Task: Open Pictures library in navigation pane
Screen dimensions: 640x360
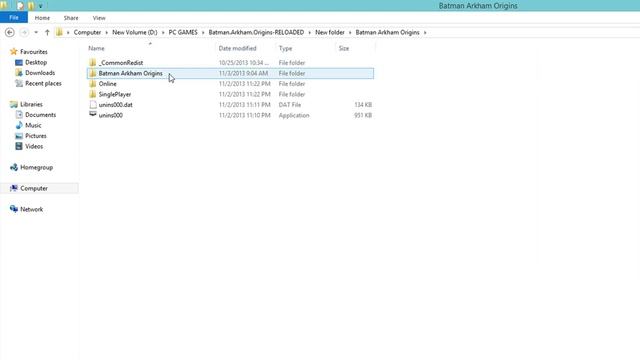Action: (36, 136)
